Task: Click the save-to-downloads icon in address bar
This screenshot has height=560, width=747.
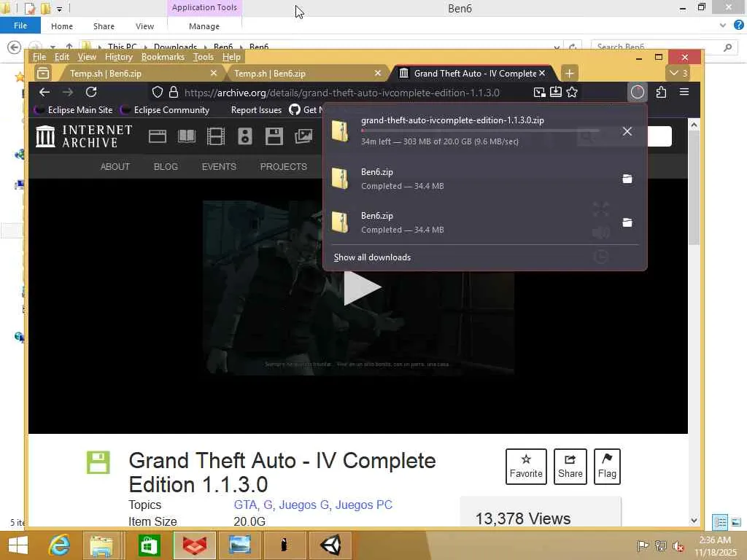Action: tap(555, 93)
